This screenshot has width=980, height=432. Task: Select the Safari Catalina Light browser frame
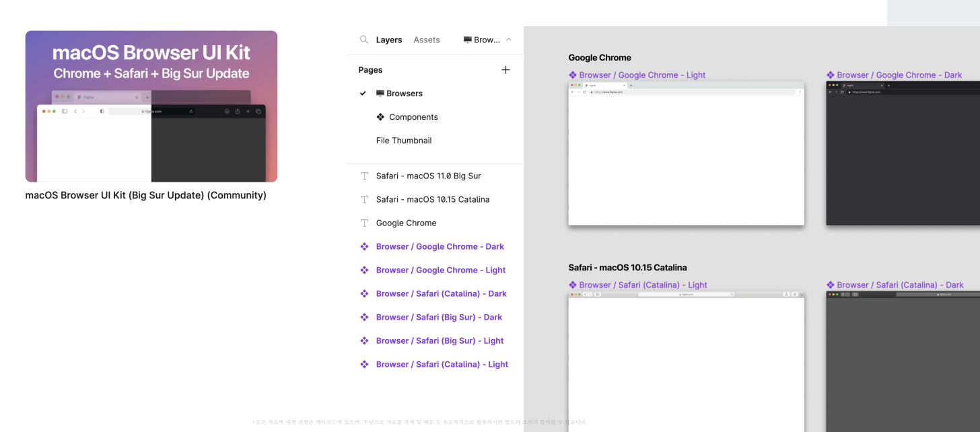coord(687,361)
